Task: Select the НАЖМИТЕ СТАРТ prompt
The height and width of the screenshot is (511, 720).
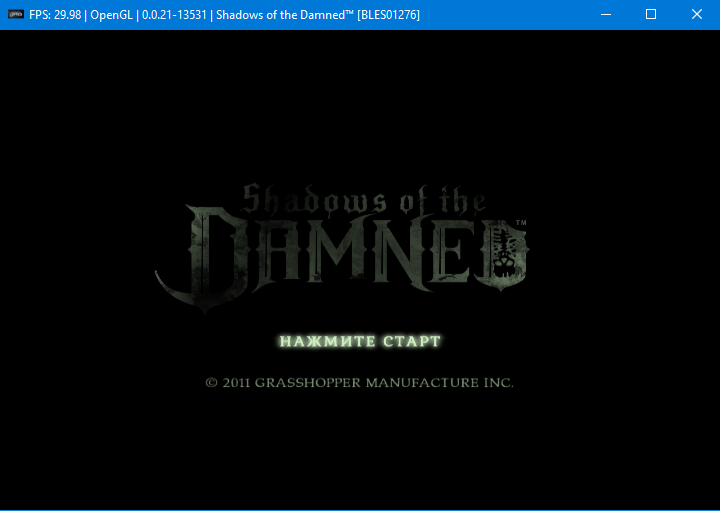Action: pyautogui.click(x=360, y=341)
